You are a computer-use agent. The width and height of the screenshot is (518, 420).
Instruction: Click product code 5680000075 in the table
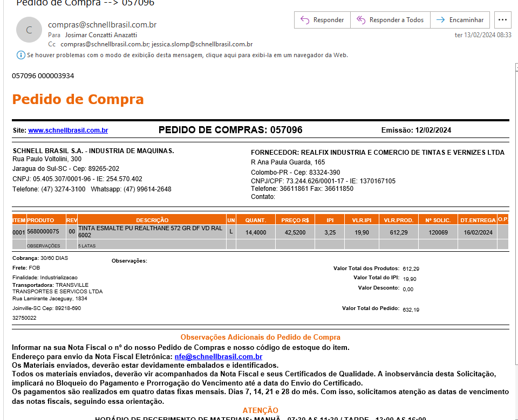(x=43, y=232)
